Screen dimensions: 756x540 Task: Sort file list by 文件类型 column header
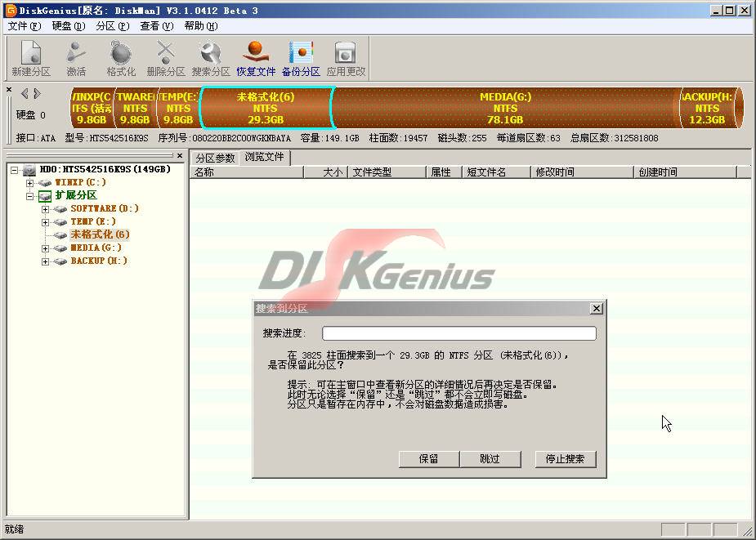pyautogui.click(x=387, y=172)
